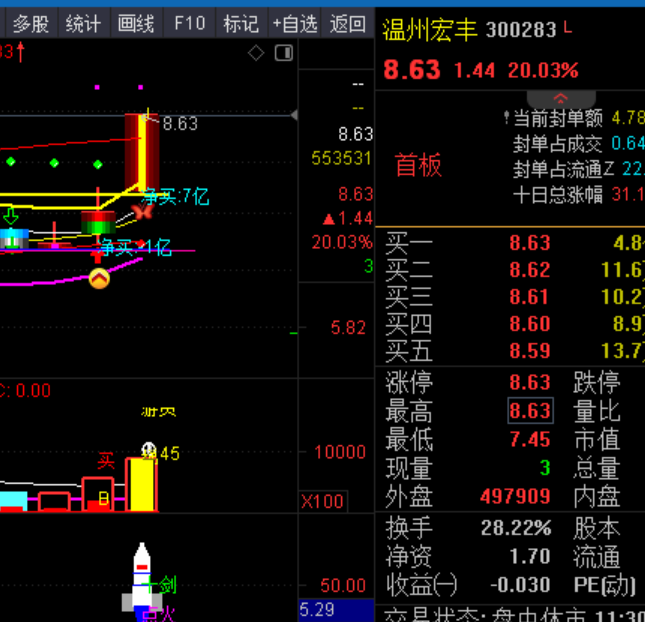Click stock code 300283
645x622 pixels.
pyautogui.click(x=521, y=30)
